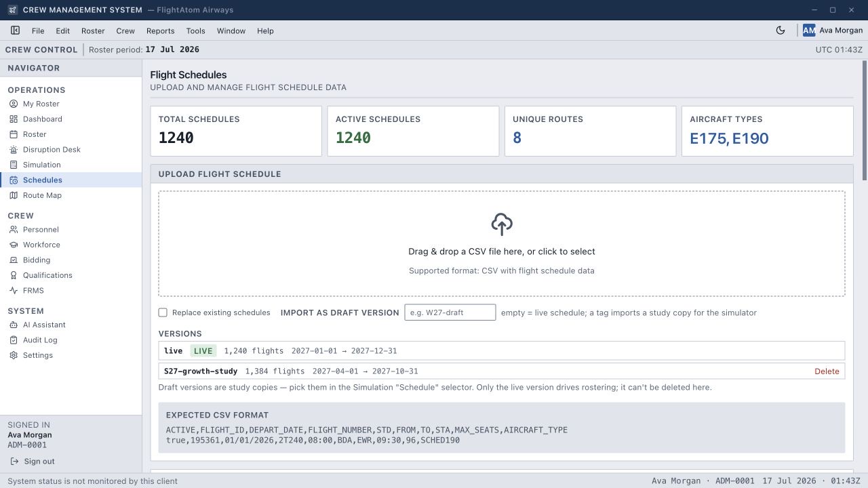868x488 pixels.
Task: Click Unique Routes value 8
Action: click(517, 138)
